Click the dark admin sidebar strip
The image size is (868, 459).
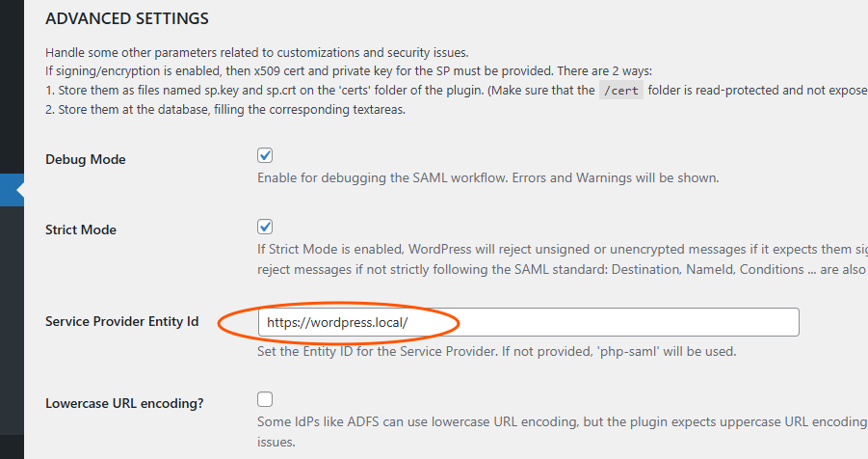pos(12,318)
